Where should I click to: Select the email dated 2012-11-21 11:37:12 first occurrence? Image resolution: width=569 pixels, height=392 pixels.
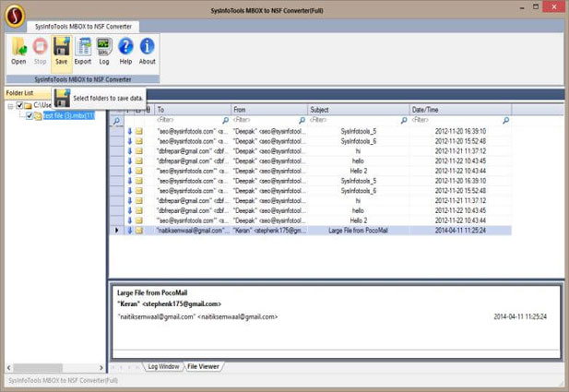(x=311, y=151)
